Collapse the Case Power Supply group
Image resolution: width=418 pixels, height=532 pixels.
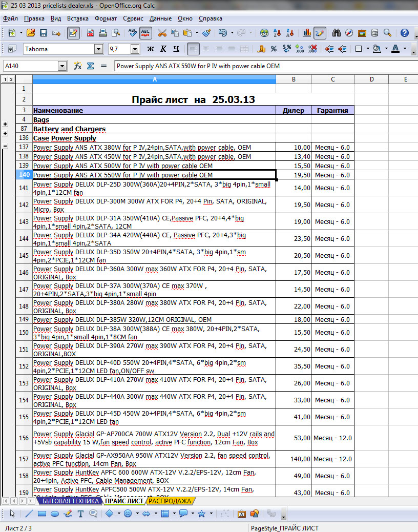click(5, 146)
